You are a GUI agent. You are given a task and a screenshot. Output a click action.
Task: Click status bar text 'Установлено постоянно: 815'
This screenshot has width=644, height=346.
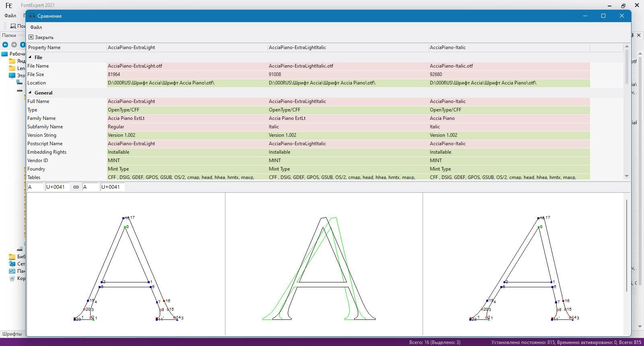point(523,342)
